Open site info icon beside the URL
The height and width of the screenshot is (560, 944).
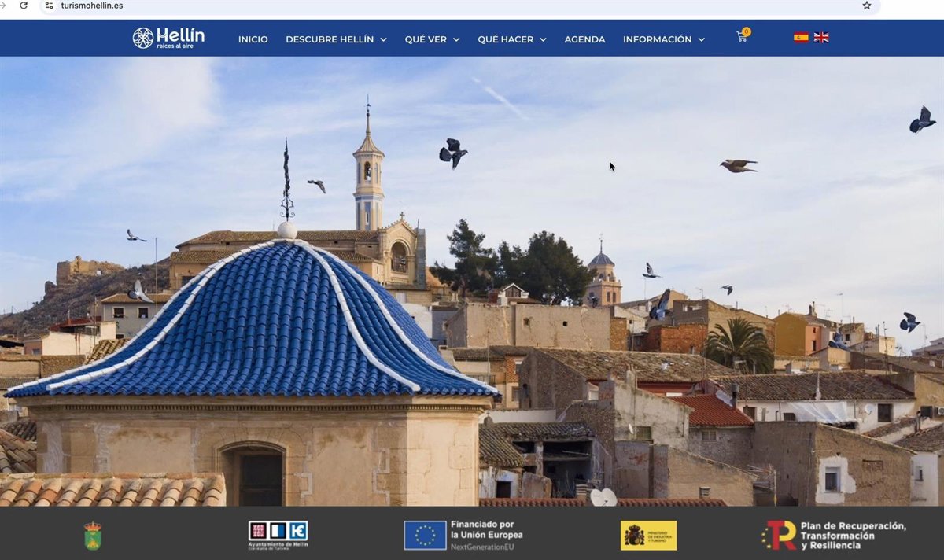[49, 6]
